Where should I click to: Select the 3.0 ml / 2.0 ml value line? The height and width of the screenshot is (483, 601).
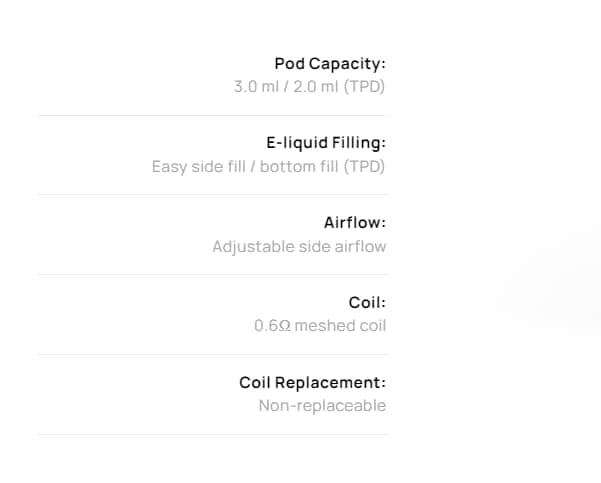(x=309, y=86)
